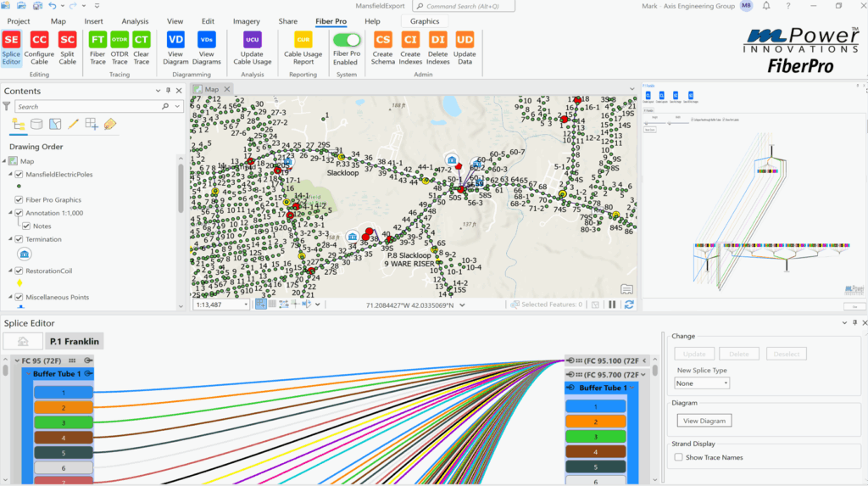Uncheck the Termination layer
The image size is (868, 486).
(x=19, y=239)
